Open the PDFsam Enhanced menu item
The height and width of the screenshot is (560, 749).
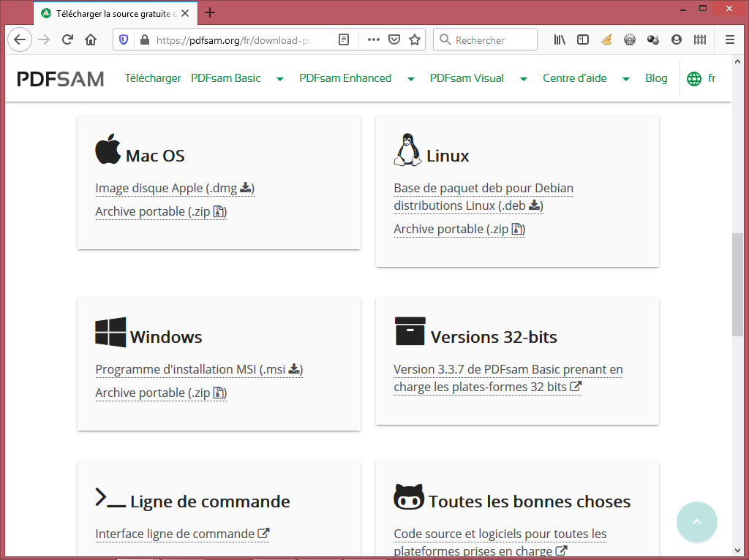[345, 78]
